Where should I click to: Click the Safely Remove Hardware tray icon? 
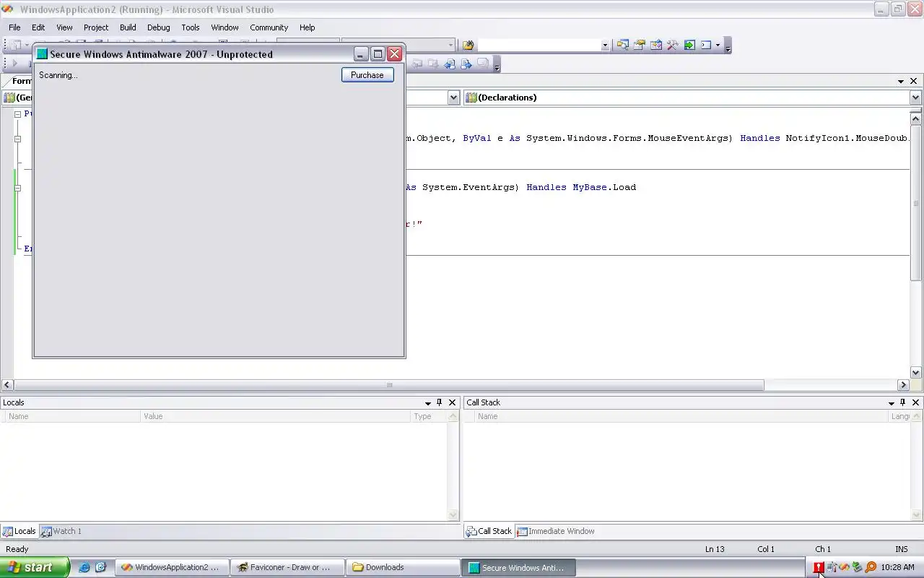(x=857, y=568)
